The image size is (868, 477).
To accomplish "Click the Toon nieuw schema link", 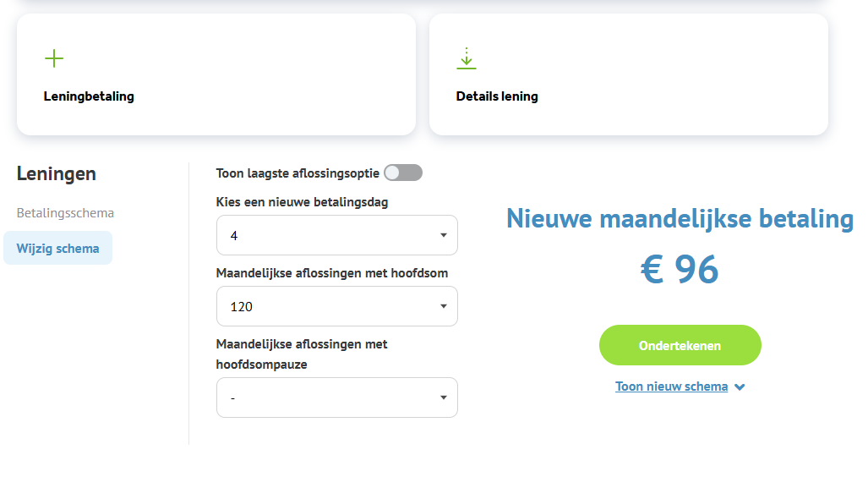I will (x=671, y=387).
